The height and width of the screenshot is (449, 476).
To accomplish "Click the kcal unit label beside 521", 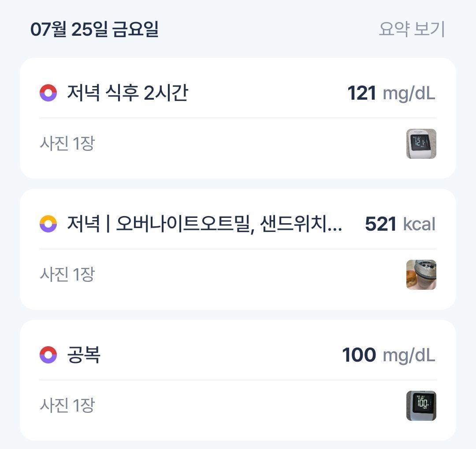I will click(419, 224).
